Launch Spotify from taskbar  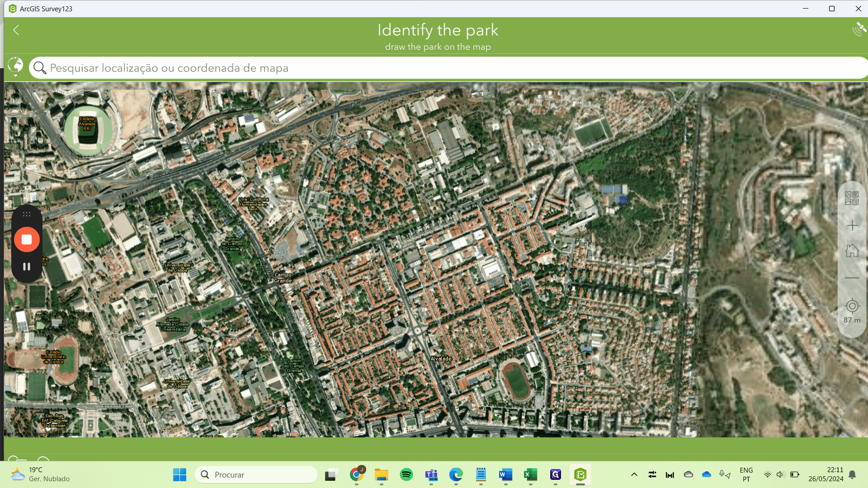pos(406,474)
